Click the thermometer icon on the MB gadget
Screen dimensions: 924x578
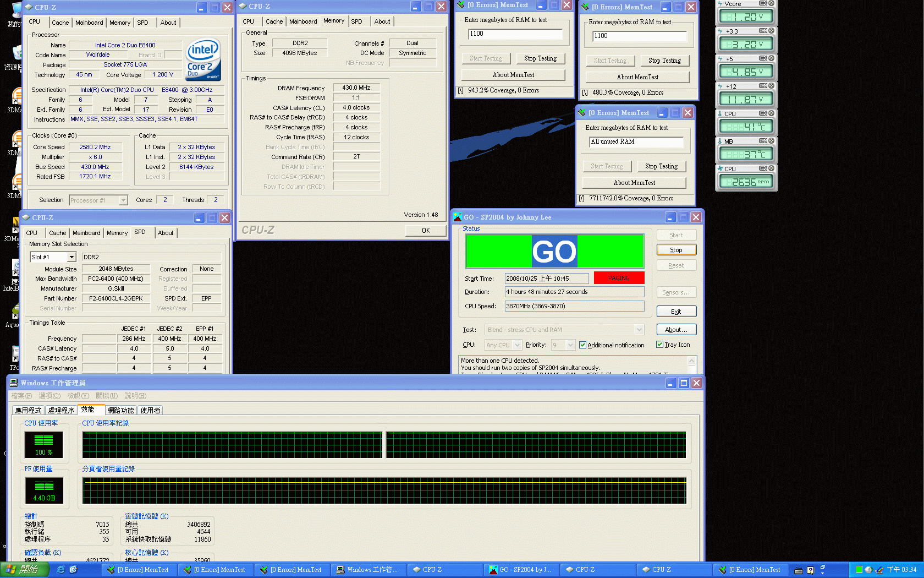tap(720, 141)
